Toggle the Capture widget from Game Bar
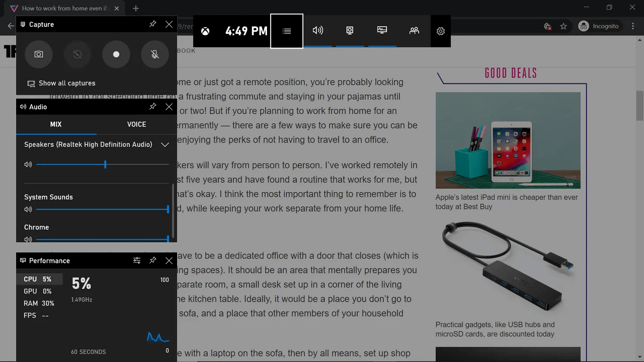This screenshot has width=644, height=362. pos(350,30)
